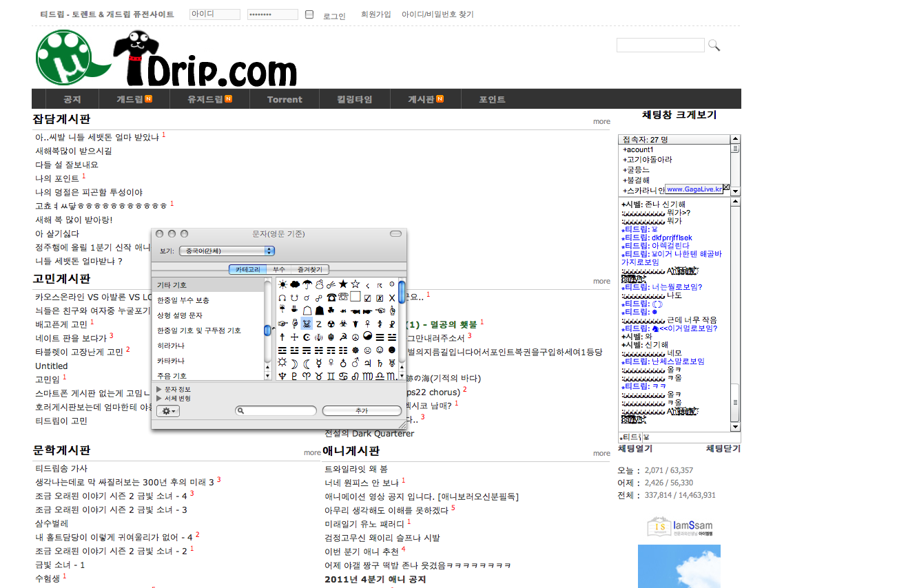
Task: Select the radioactive hazard symbol
Action: click(331, 324)
